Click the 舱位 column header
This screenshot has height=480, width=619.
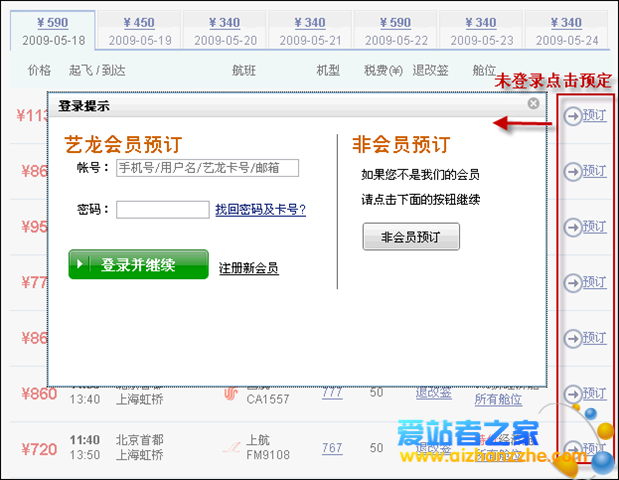484,70
